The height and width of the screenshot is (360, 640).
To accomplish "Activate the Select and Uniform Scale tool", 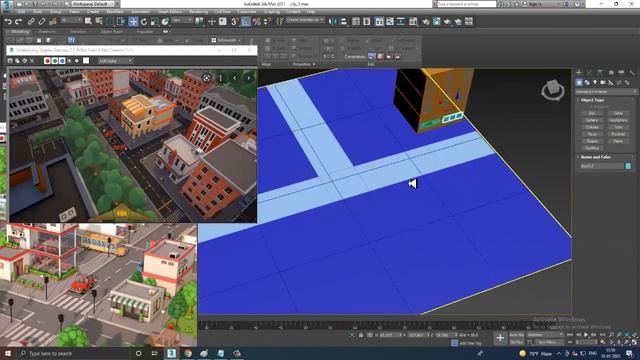I will tap(154, 21).
